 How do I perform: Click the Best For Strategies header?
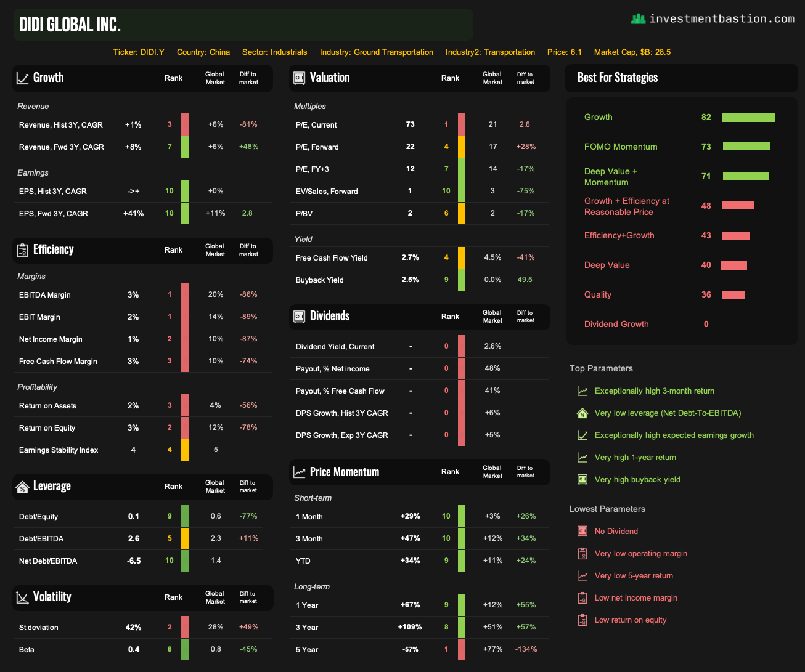pos(618,78)
